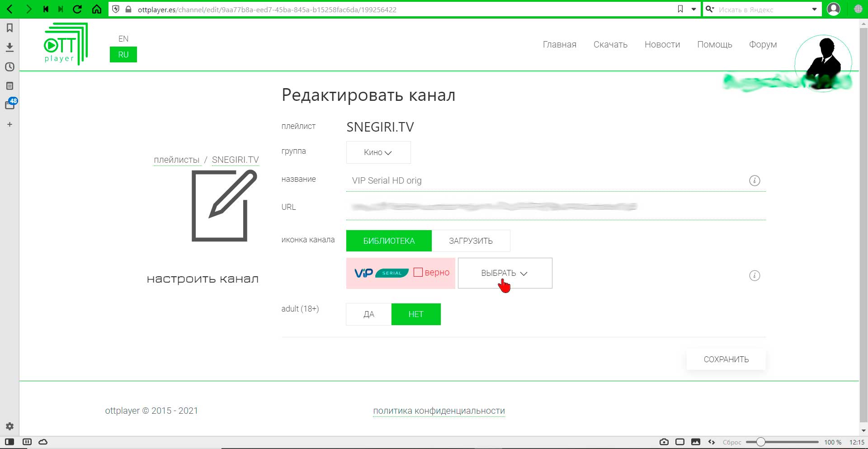Click the 12:15 clock in status bar
Image resolution: width=868 pixels, height=449 pixels.
(x=857, y=442)
